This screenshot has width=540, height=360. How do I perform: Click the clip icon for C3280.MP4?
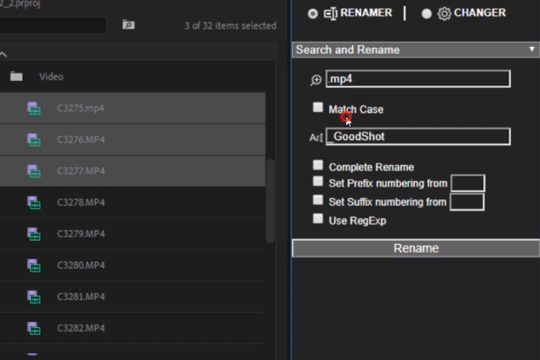[34, 265]
